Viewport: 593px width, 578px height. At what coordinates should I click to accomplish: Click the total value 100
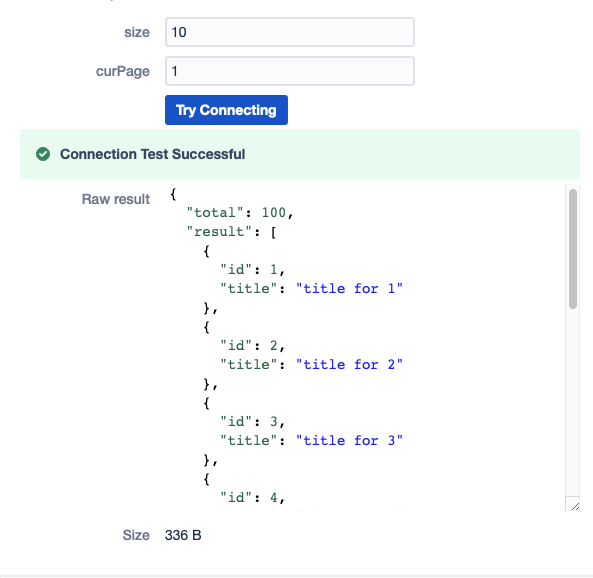274,213
